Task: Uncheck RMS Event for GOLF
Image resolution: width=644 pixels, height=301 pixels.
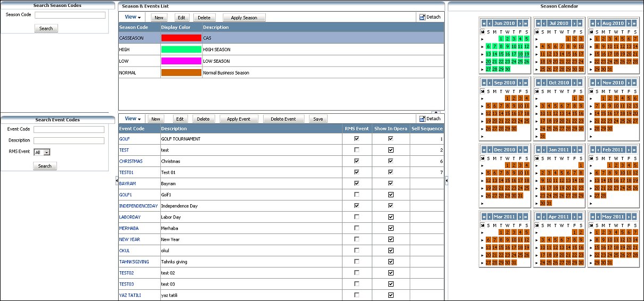Action: (357, 139)
